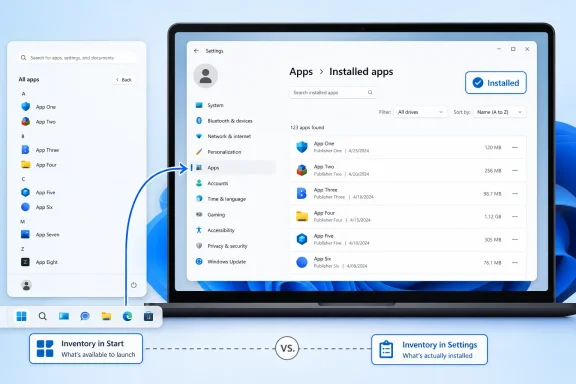Image resolution: width=576 pixels, height=384 pixels.
Task: Open more options for App Six row
Action: [x=515, y=263]
